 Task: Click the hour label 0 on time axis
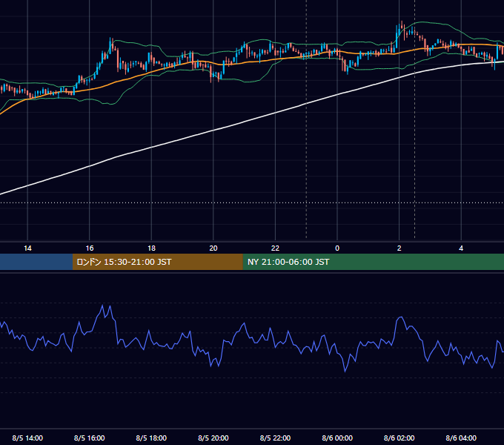(337, 248)
